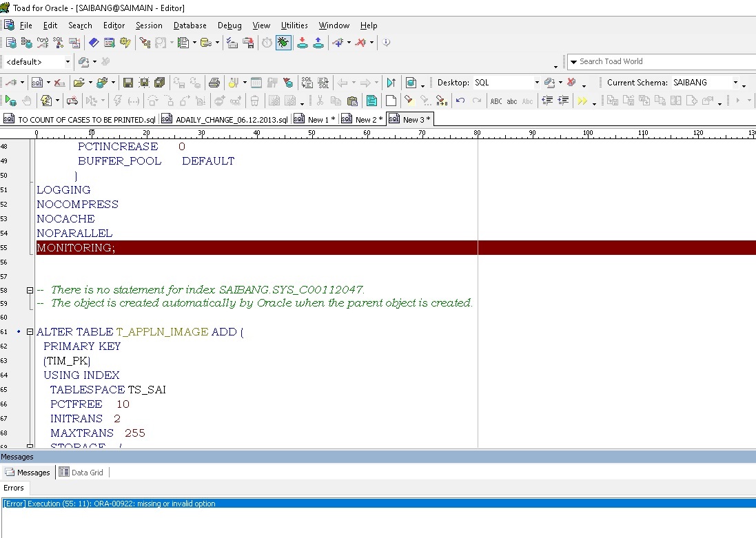Switch to the ADAILY_CHANGE_06.12.2013.sql tab

(226, 119)
